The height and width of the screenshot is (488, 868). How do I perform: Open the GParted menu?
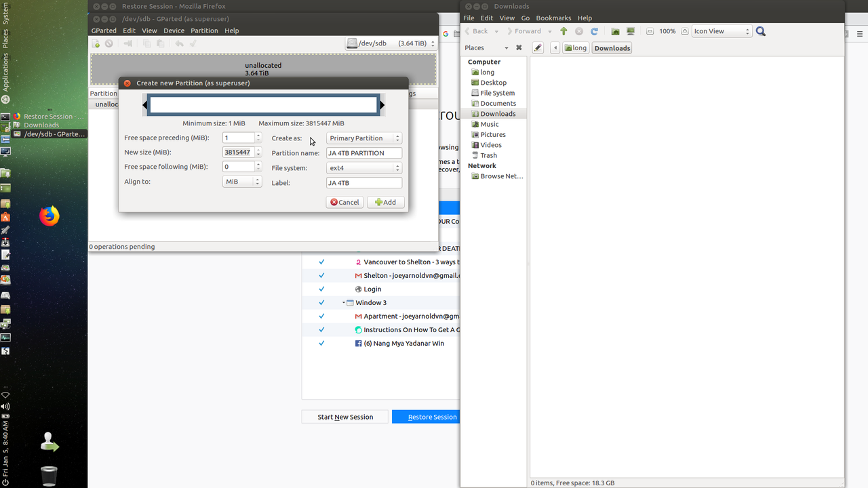104,30
